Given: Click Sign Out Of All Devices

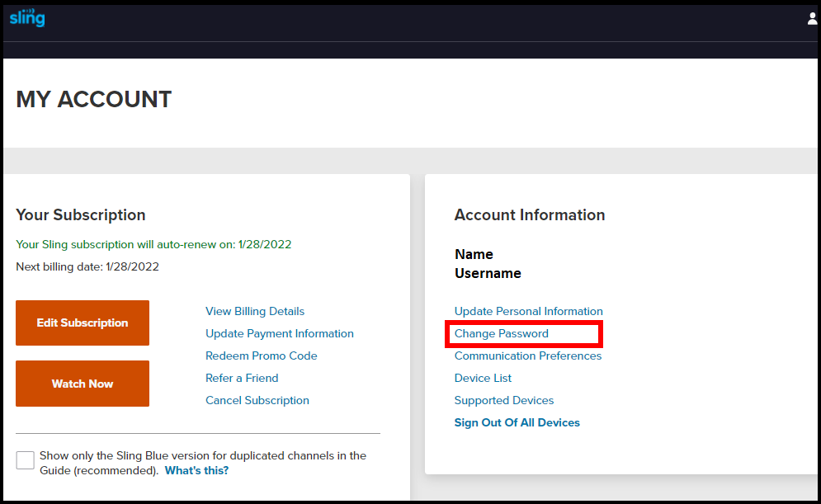Looking at the screenshot, I should 517,422.
